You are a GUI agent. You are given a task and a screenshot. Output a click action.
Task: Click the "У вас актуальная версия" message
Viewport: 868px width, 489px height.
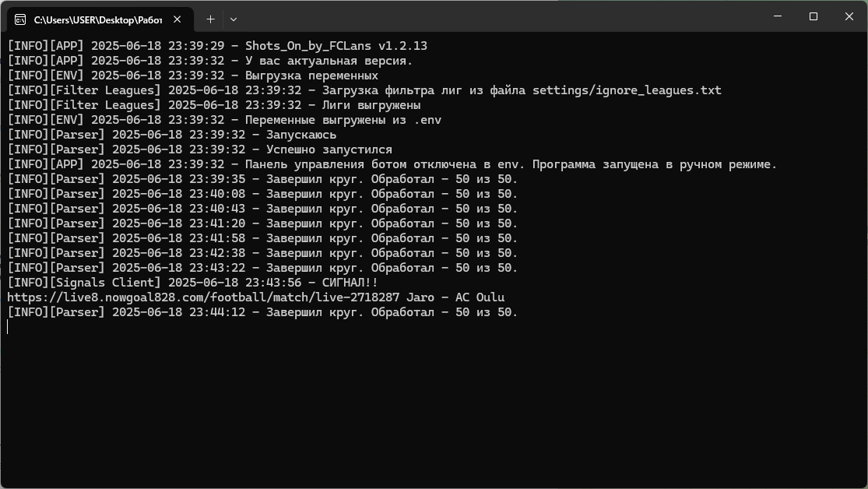329,61
